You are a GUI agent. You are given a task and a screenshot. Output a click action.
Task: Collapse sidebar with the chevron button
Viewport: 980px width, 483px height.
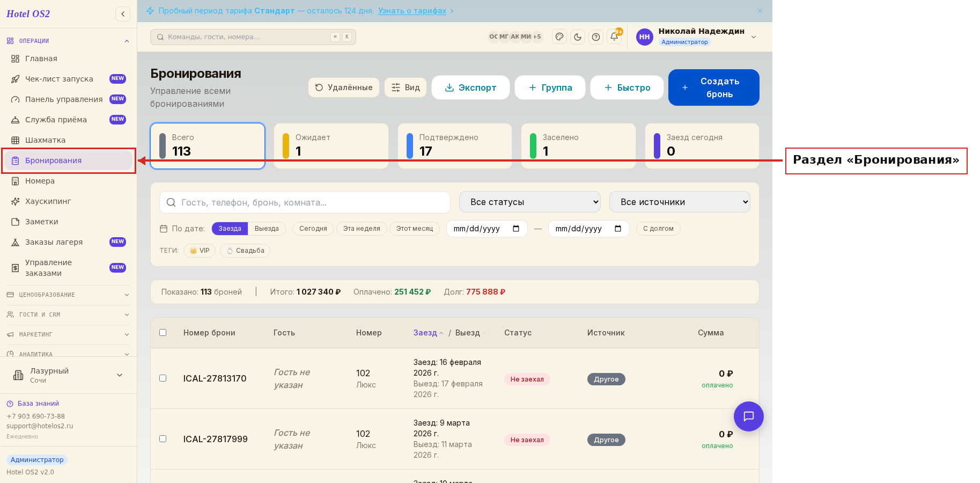point(123,14)
